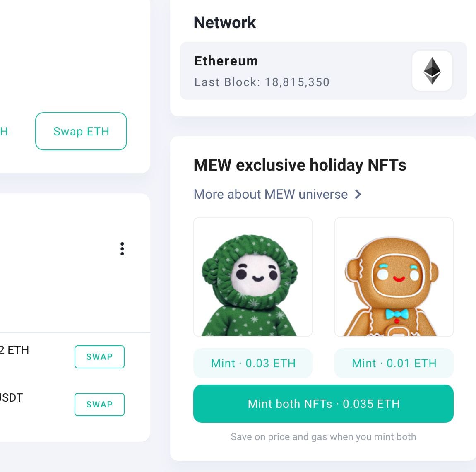Viewport: 476px width, 472px height.
Task: Click the Network section heading
Action: point(225,22)
